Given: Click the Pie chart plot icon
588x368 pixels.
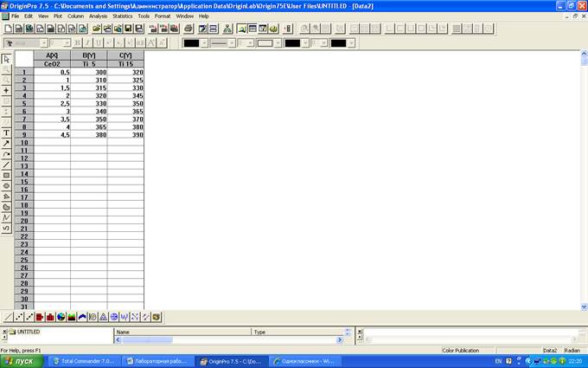Looking at the screenshot, I should coord(61,317).
